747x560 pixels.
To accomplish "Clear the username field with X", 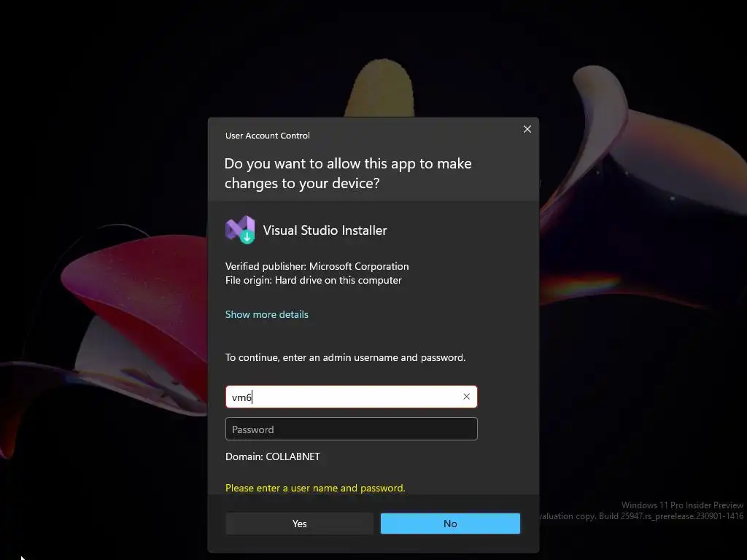I will (466, 396).
